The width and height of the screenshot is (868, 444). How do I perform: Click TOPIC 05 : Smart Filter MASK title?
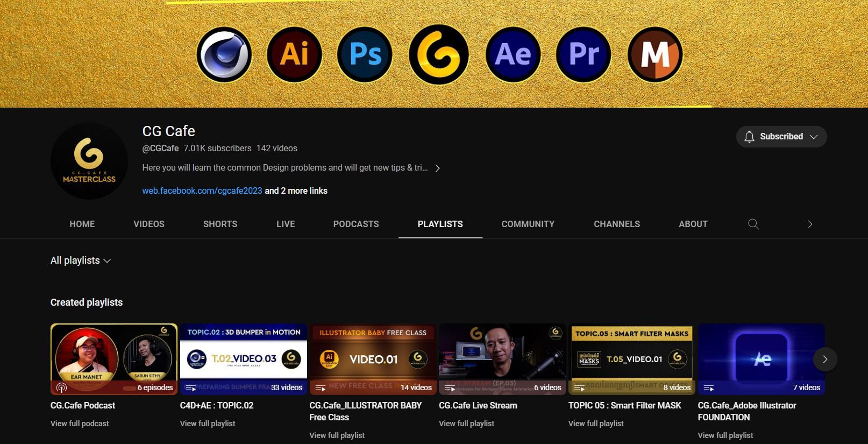point(625,405)
